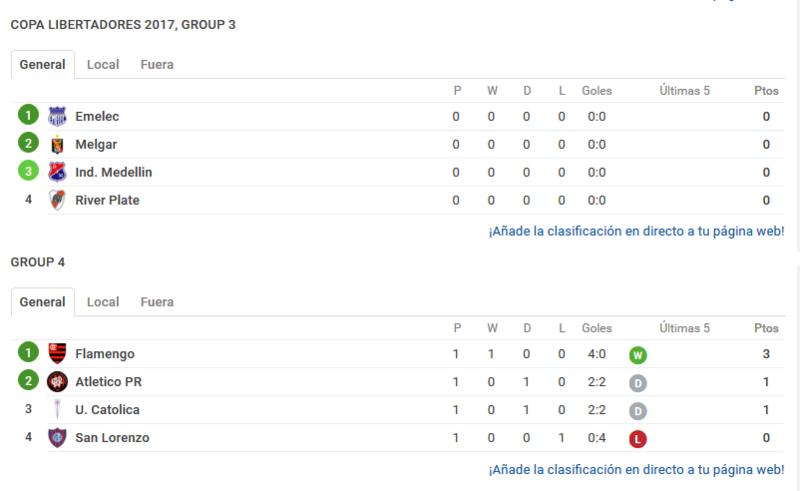
Task: Switch to Fuera tab in Group 4
Action: (x=157, y=302)
